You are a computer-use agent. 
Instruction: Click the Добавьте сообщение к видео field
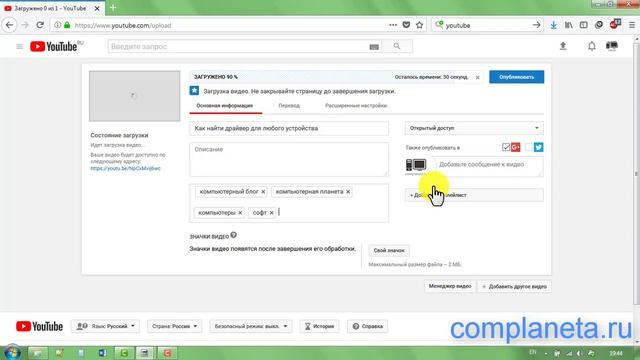[488, 167]
